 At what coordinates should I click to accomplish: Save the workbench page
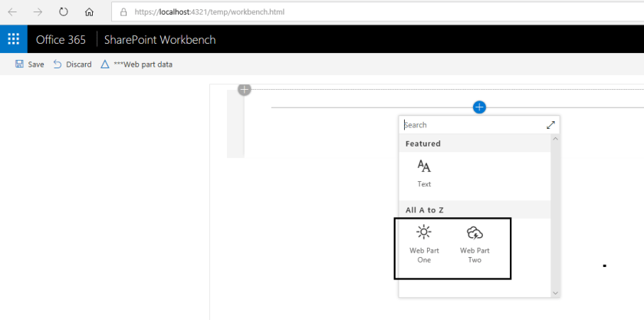(x=30, y=64)
